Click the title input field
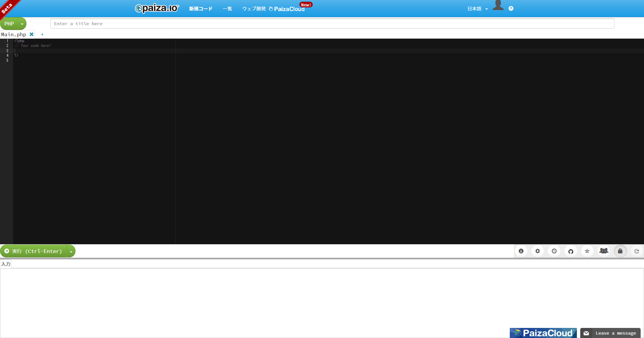The image size is (644, 338). (x=332, y=24)
